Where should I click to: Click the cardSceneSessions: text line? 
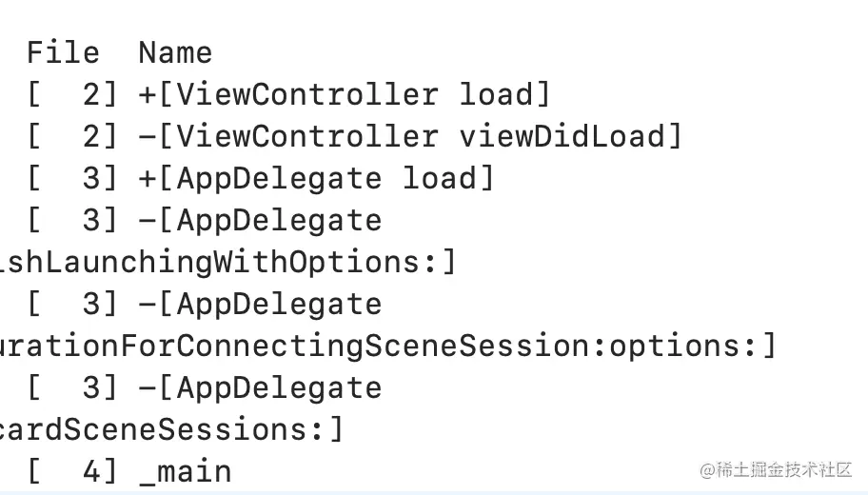pyautogui.click(x=171, y=429)
